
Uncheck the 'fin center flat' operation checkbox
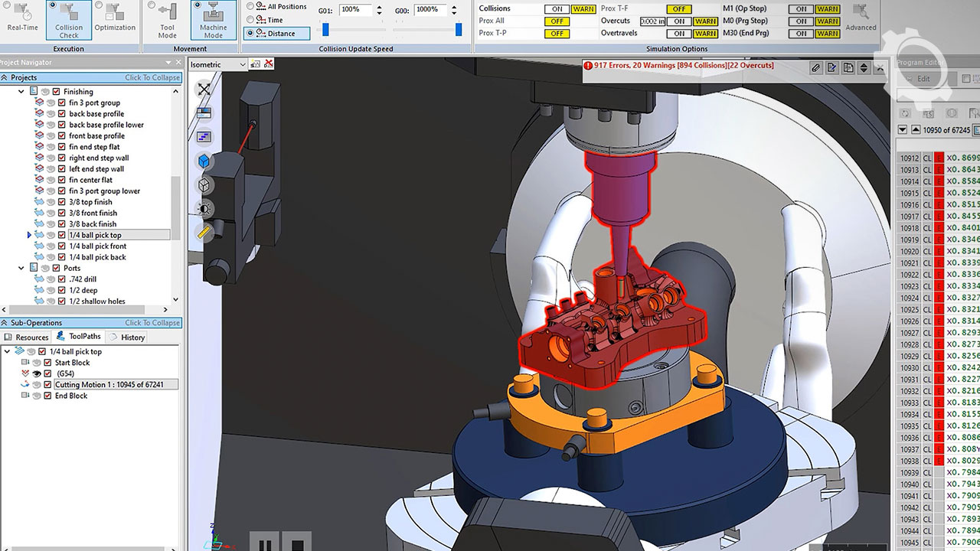pos(61,180)
